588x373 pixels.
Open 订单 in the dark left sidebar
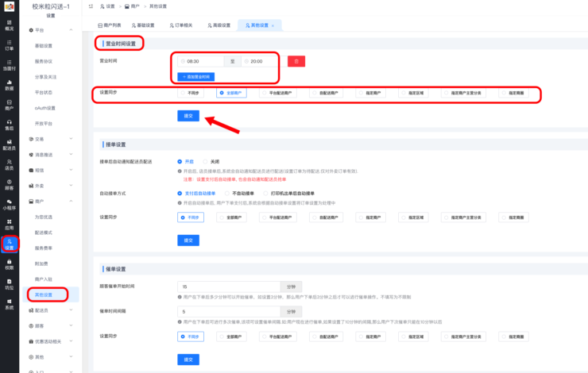[x=9, y=44]
